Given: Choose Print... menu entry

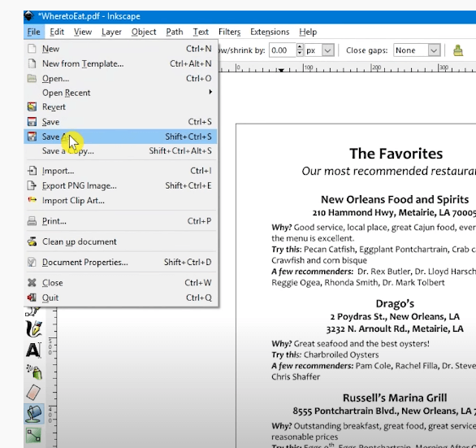Looking at the screenshot, I should [120, 221].
